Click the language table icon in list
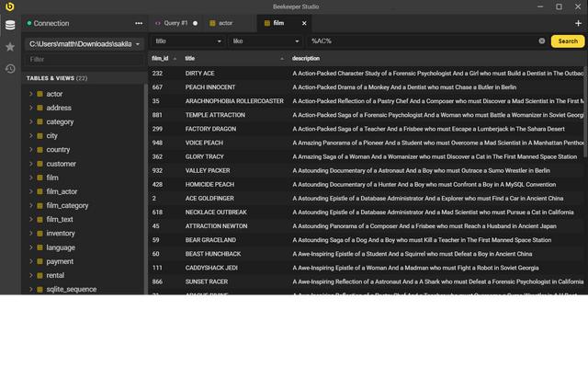Image resolution: width=588 pixels, height=379 pixels. pyautogui.click(x=40, y=247)
